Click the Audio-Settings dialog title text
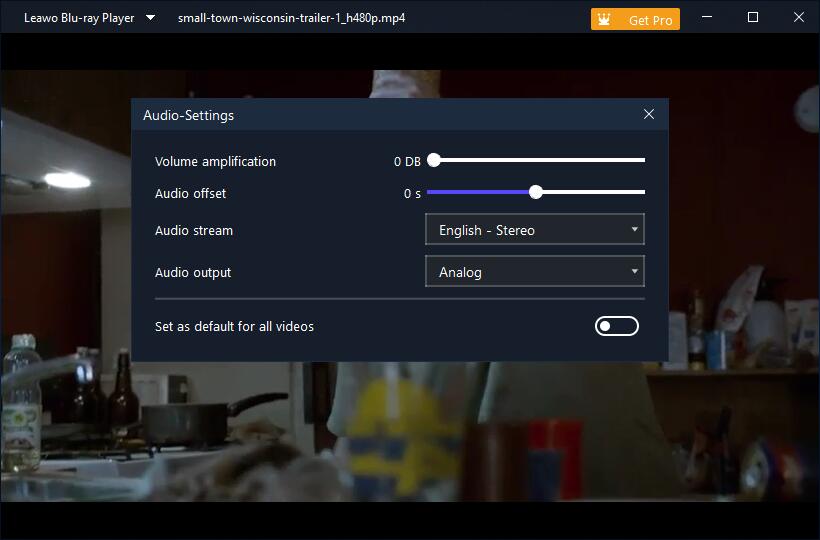The width and height of the screenshot is (820, 540). tap(188, 115)
